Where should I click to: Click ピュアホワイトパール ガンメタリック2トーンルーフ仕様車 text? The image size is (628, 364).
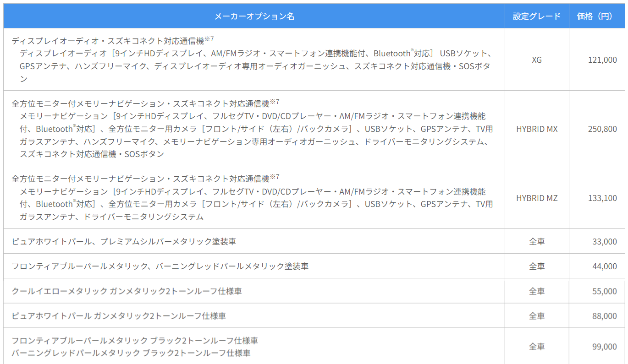pos(119,315)
